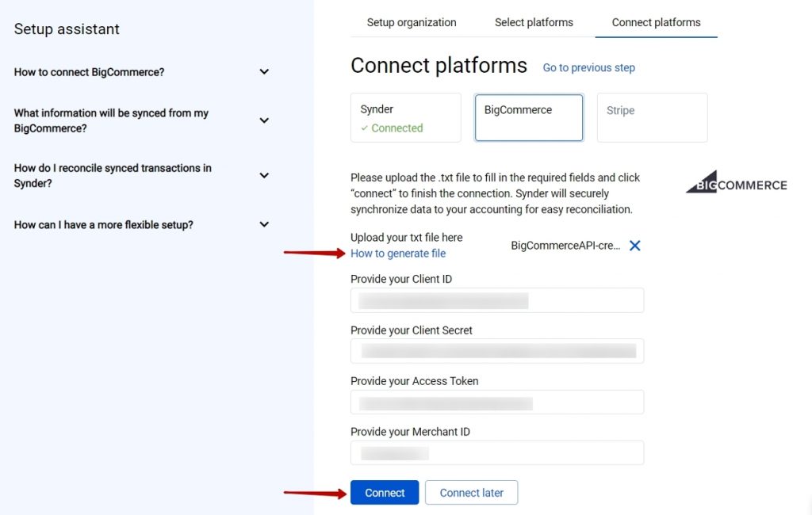Screen dimensions: 812x515
Task: Click the large 'Connect platforms' page heading
Action: coord(439,66)
